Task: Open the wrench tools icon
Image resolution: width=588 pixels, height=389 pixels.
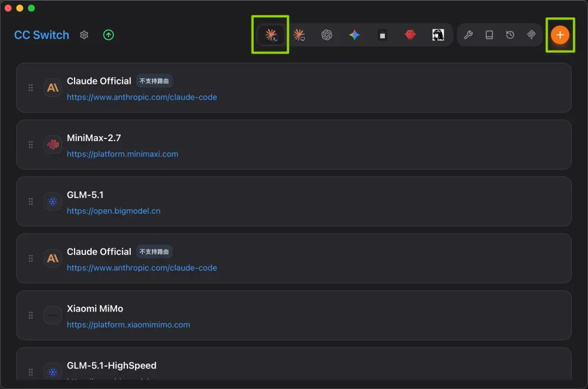Action: pos(468,35)
